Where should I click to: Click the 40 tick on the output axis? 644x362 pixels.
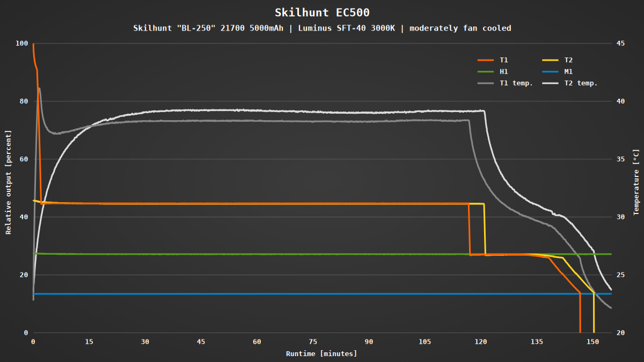click(24, 217)
